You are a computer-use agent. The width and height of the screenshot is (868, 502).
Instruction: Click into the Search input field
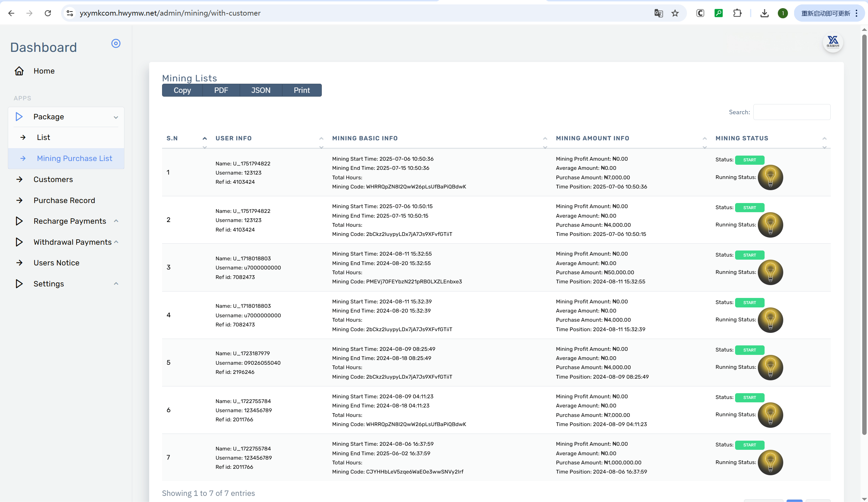click(x=791, y=112)
